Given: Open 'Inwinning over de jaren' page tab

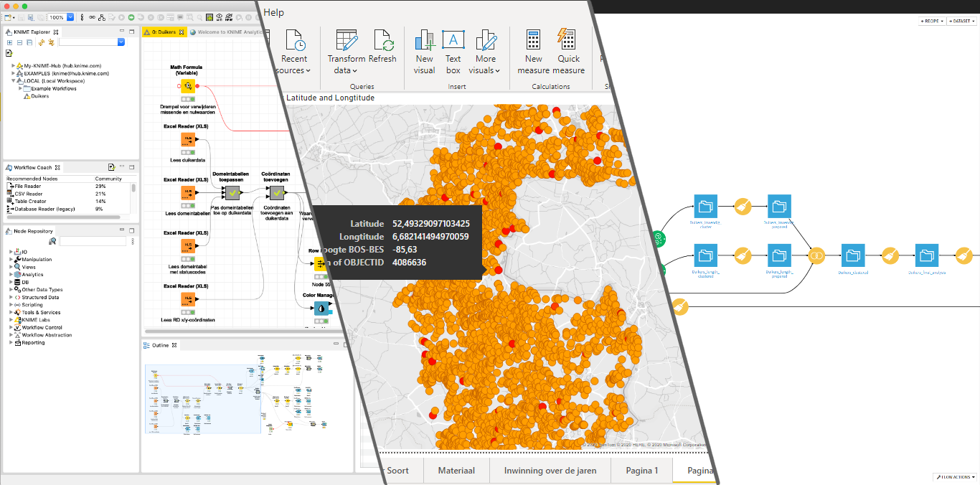Looking at the screenshot, I should click(x=550, y=471).
